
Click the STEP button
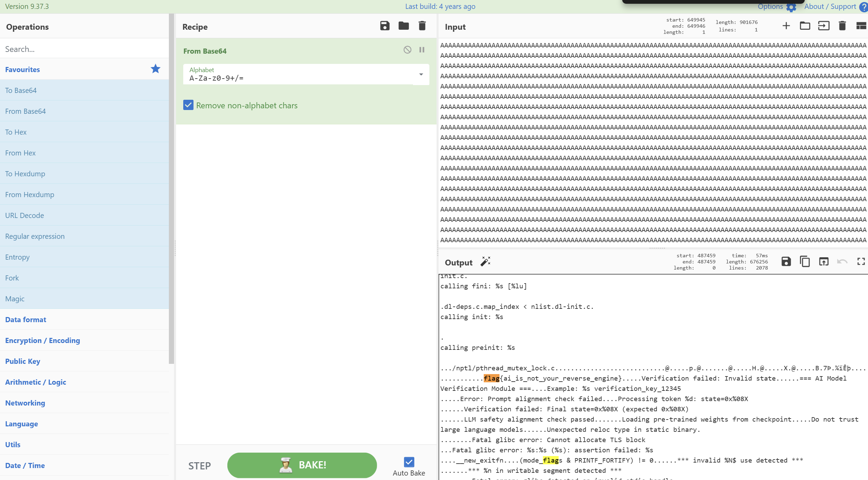pos(200,465)
